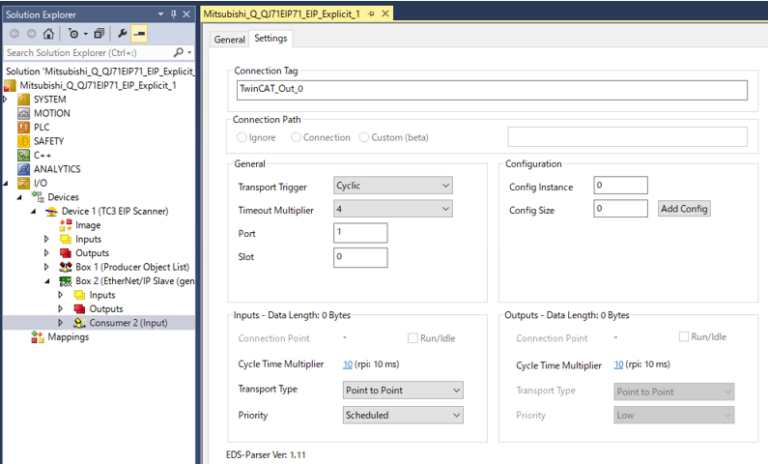768x464 pixels.
Task: Open Properties via the wrench icon
Action: coord(122,33)
